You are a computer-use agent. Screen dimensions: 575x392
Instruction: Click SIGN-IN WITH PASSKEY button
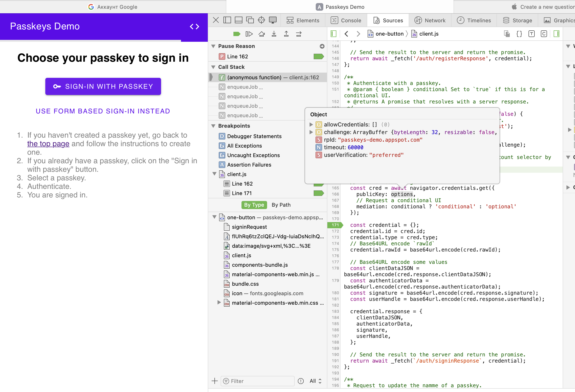point(103,86)
